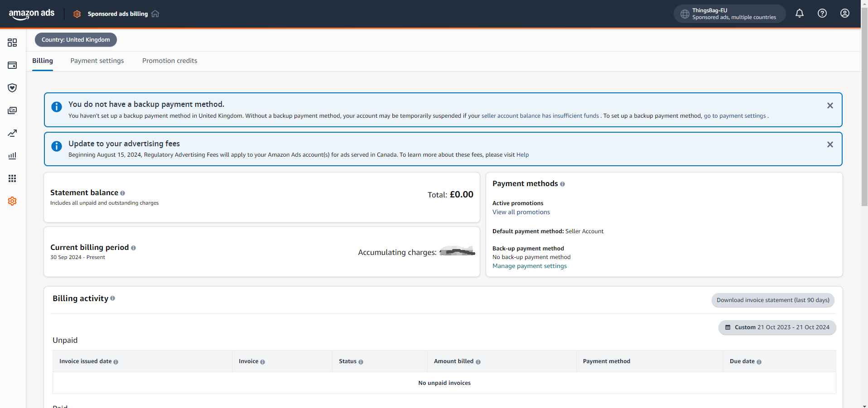868x408 pixels.
Task: Open the sidebar bar chart icon
Action: pyautogui.click(x=12, y=156)
